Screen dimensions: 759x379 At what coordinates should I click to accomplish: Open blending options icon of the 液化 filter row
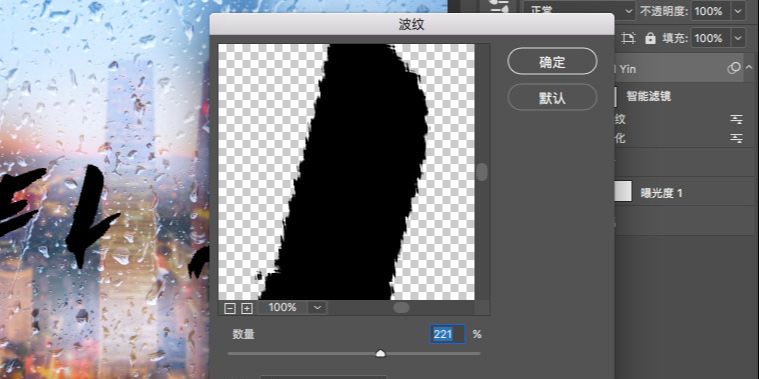736,138
